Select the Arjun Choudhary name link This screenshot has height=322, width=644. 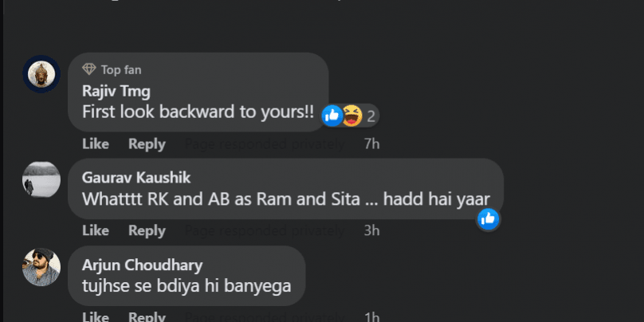coord(142,265)
